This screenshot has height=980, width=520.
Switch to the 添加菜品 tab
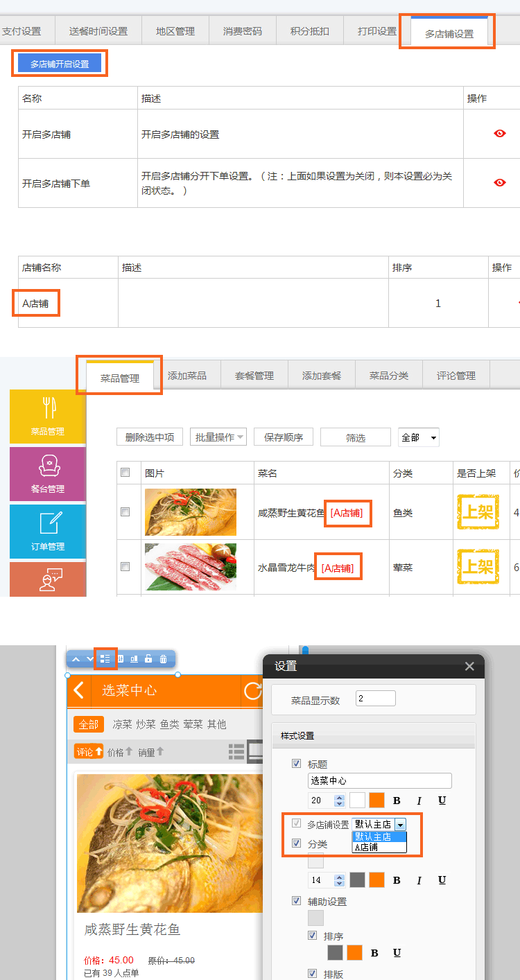point(187,376)
